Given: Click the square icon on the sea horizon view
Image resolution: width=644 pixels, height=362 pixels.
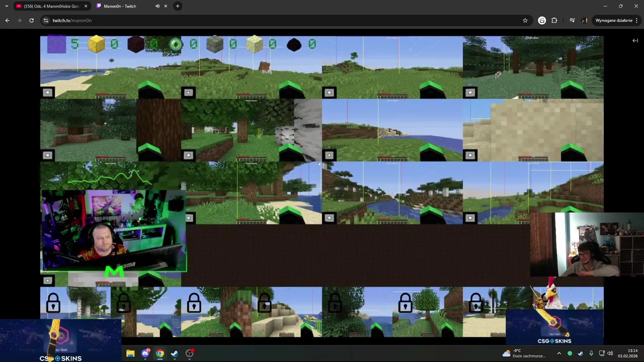Looking at the screenshot, I should (x=329, y=155).
